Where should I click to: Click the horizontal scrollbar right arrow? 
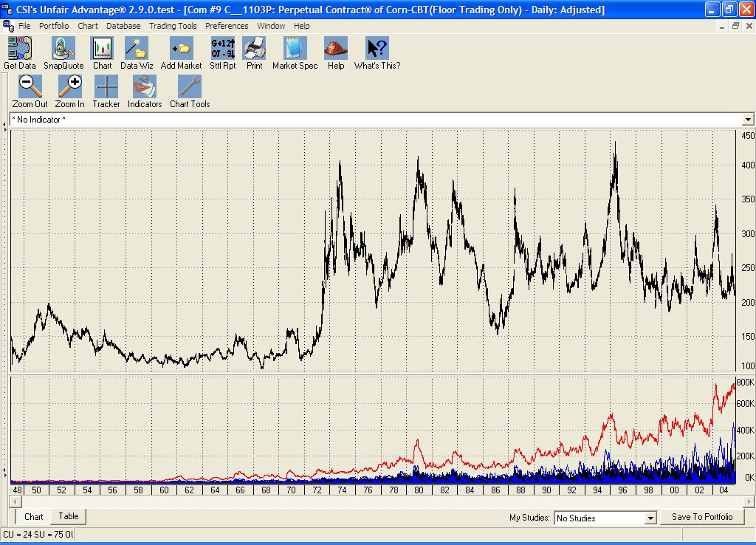[749, 502]
